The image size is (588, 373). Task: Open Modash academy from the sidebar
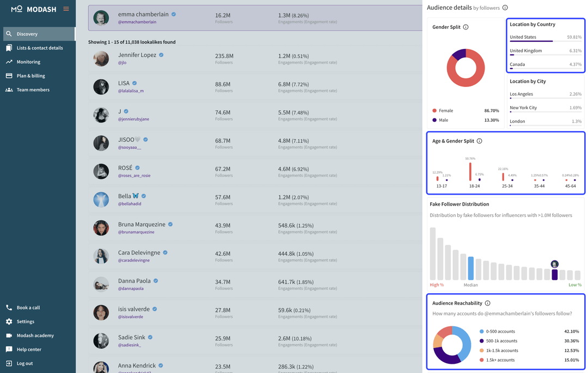[x=8, y=335]
